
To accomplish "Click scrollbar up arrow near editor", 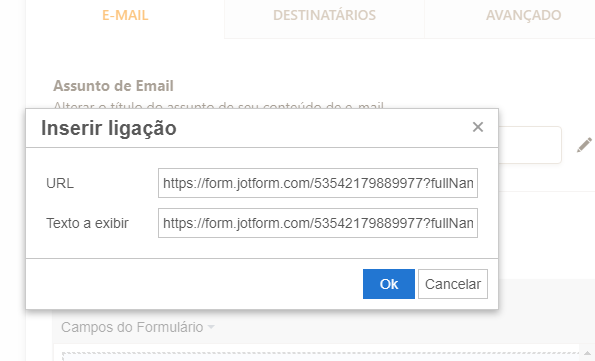I will pos(587,353).
